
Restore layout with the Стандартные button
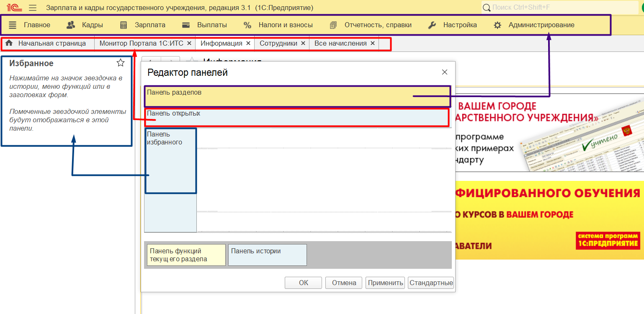coord(431,283)
